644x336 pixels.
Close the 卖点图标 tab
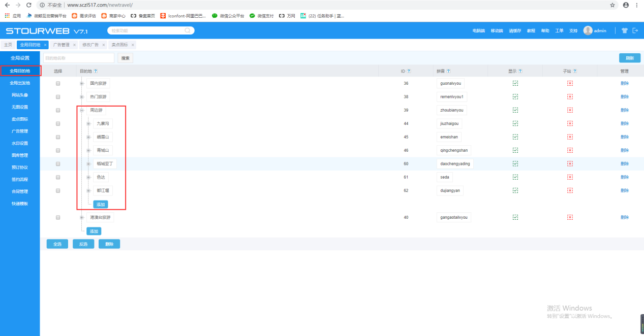click(133, 45)
